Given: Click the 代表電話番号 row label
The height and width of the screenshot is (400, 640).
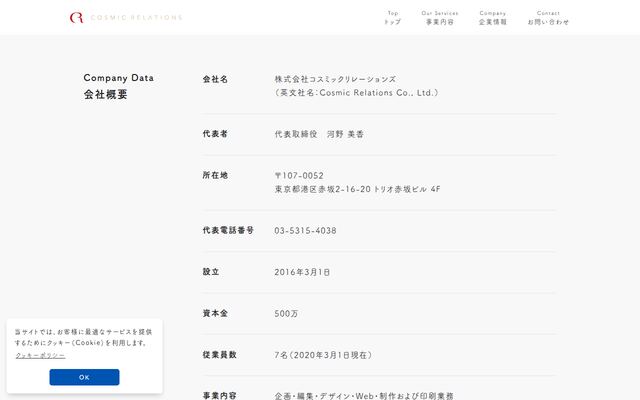Looking at the screenshot, I should tap(228, 230).
